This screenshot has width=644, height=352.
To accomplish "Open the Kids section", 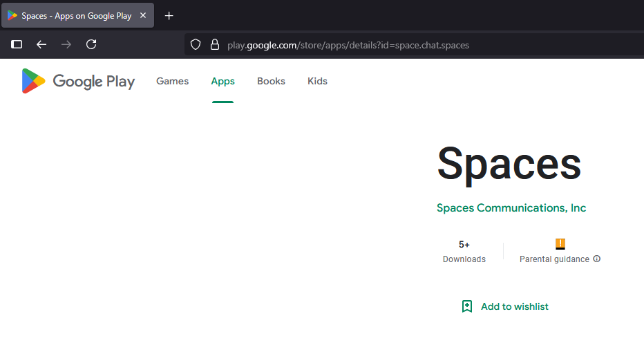I will (x=317, y=81).
